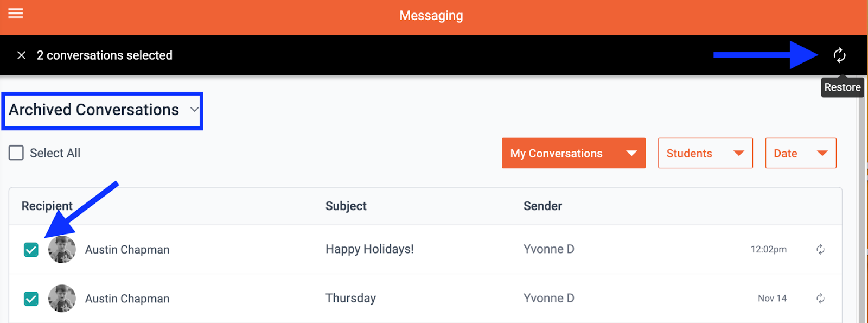Viewport: 868px width, 323px height.
Task: Click the Sender column header
Action: [542, 206]
